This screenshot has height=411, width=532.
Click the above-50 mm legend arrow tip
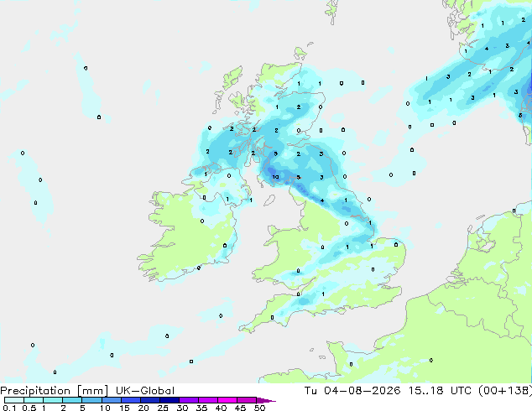point(266,400)
